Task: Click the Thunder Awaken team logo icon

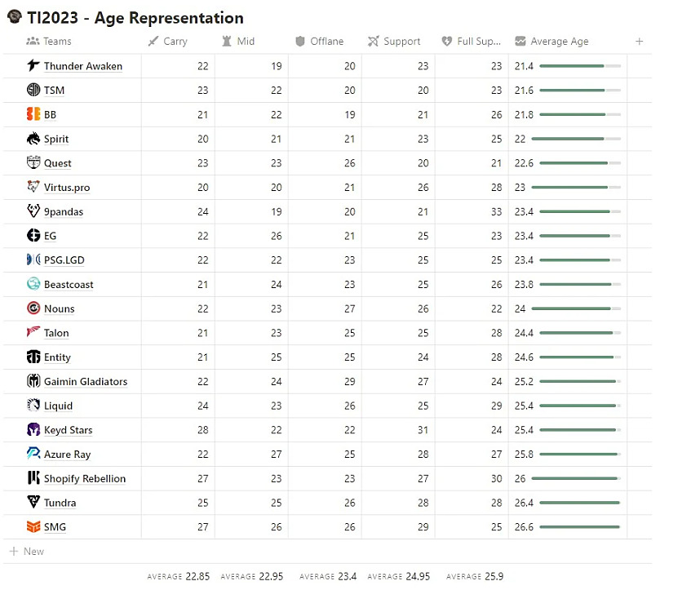Action: [33, 66]
